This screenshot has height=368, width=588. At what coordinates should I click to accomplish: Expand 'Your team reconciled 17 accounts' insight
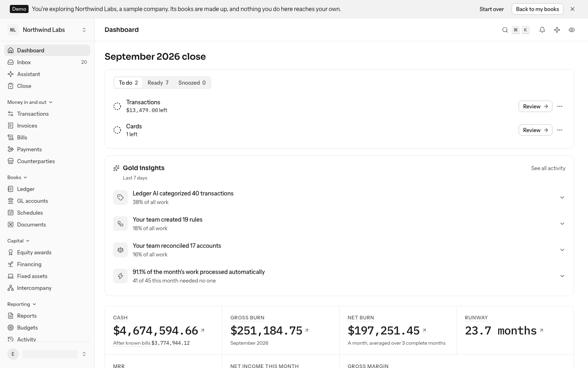[562, 250]
